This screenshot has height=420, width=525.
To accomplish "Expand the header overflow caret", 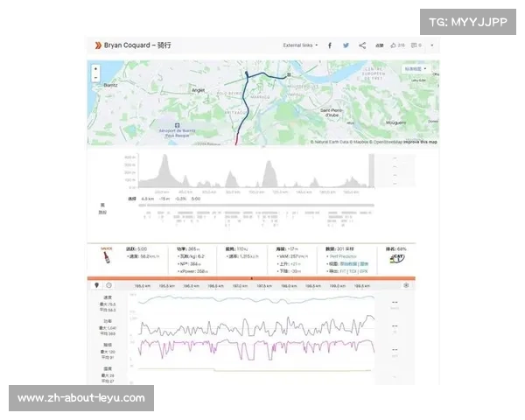I will pyautogui.click(x=432, y=45).
